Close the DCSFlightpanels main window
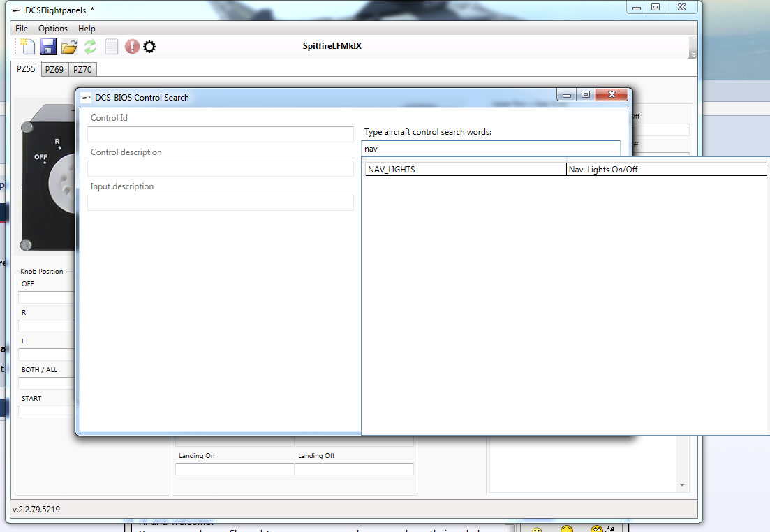 pyautogui.click(x=681, y=8)
